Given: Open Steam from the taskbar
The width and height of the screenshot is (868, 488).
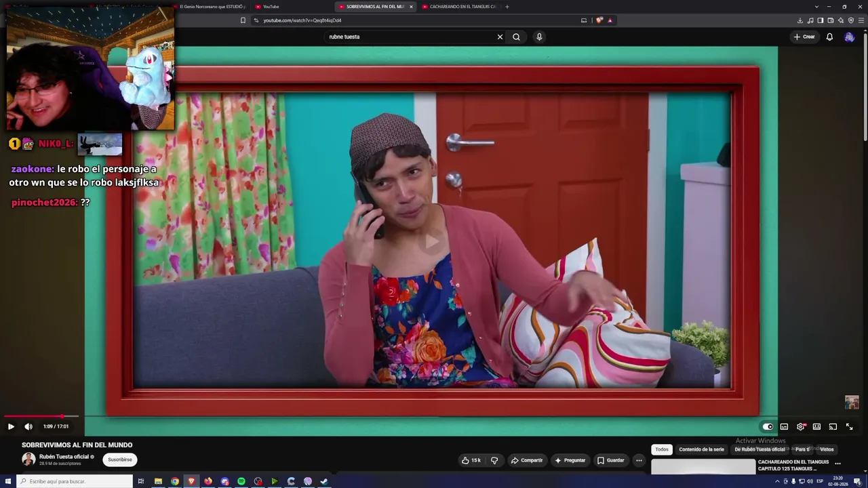Looking at the screenshot, I should (x=324, y=481).
